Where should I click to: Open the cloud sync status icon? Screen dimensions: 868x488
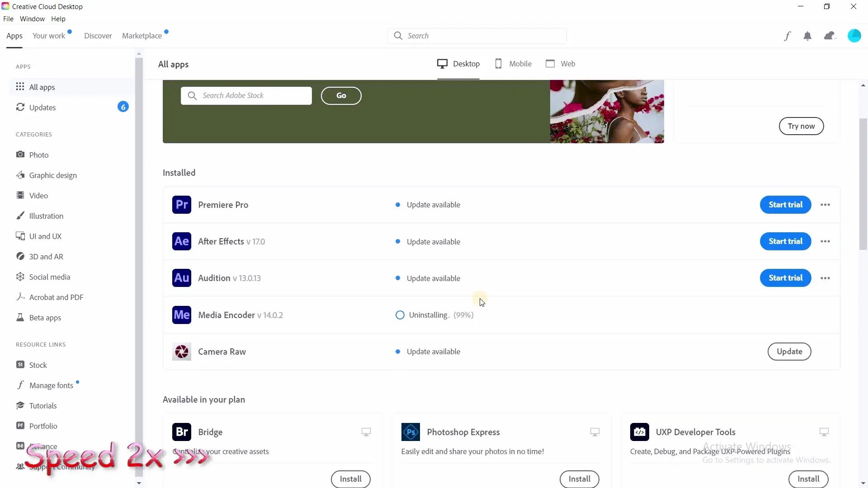[x=830, y=36]
